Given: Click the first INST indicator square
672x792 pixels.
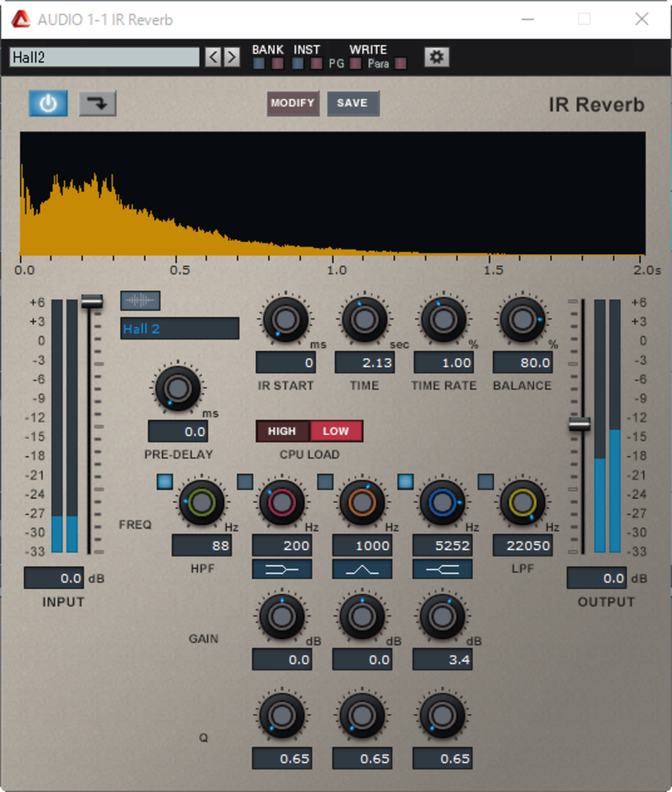Looking at the screenshot, I should click(297, 64).
